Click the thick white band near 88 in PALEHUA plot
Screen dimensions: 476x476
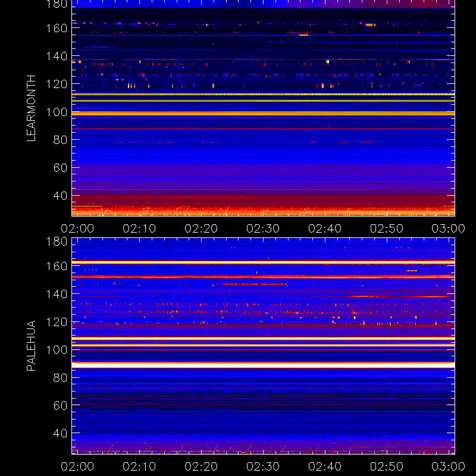pos(263,365)
